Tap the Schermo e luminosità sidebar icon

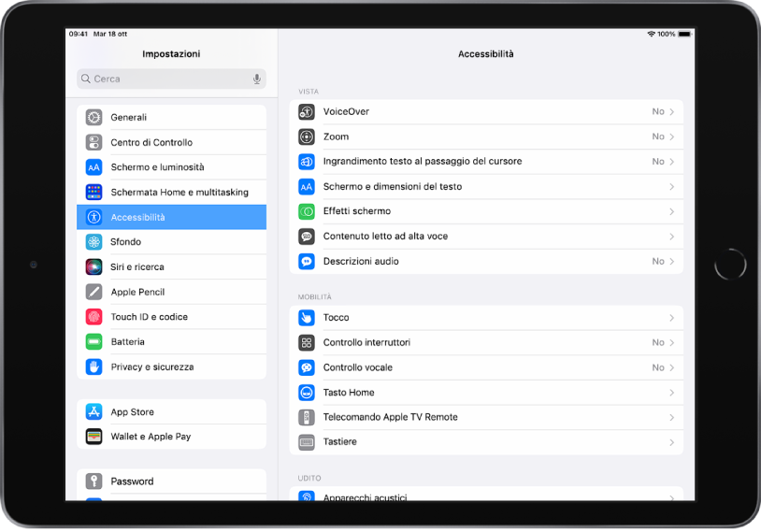(93, 167)
